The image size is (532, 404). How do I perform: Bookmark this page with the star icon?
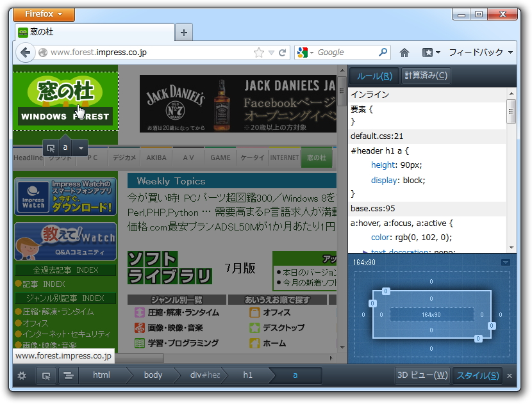click(258, 53)
